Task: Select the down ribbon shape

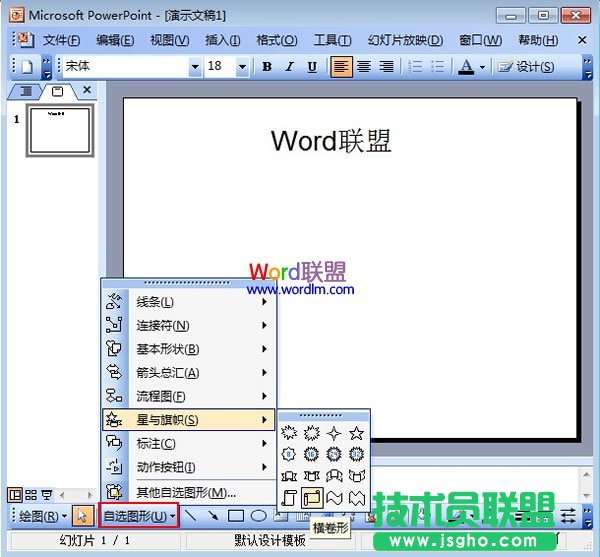Action: [x=311, y=476]
